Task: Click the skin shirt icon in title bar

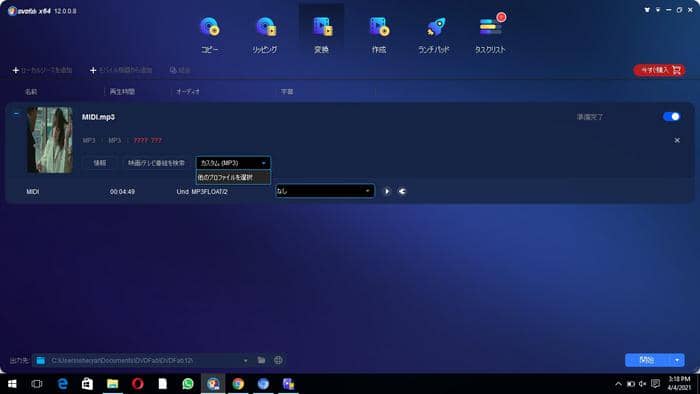Action: [647, 10]
